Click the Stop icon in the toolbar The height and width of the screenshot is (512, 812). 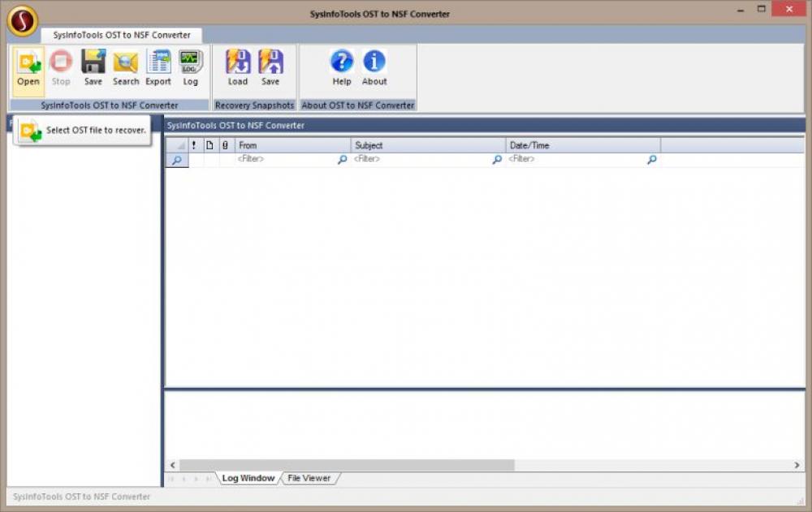coord(61,68)
